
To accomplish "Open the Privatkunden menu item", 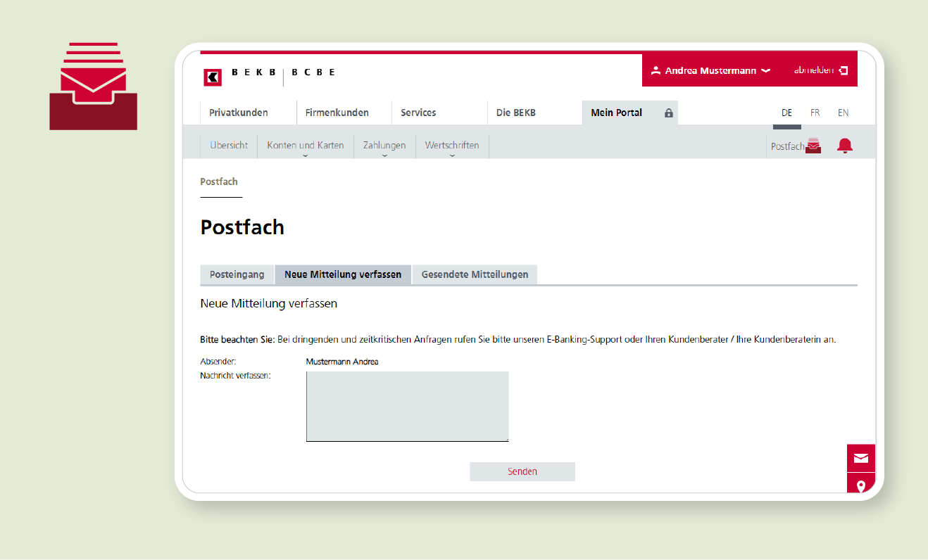I will pos(238,113).
